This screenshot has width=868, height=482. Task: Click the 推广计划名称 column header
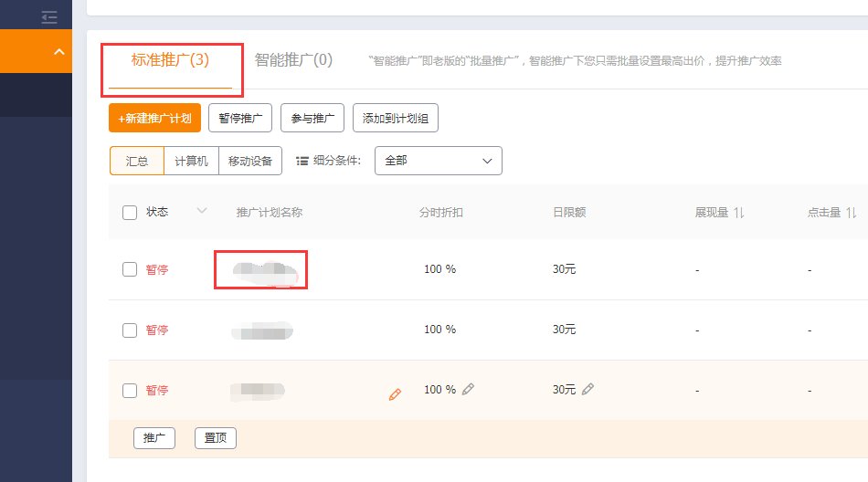click(270, 213)
